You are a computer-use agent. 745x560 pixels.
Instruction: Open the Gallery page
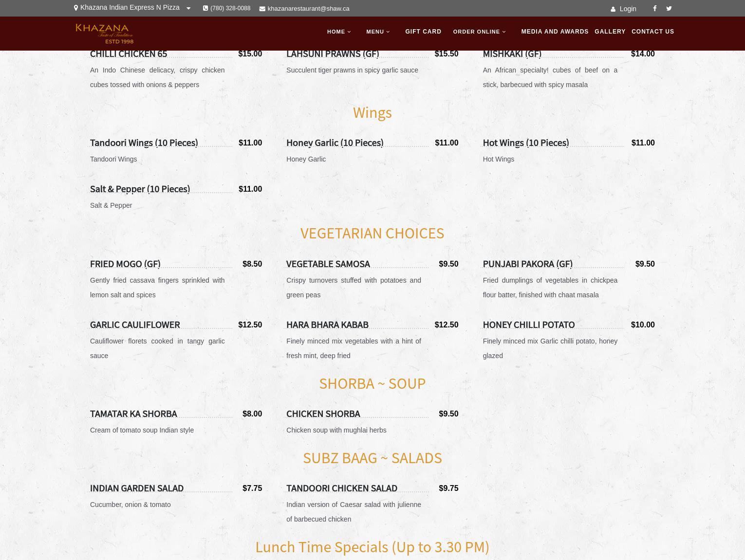(610, 32)
